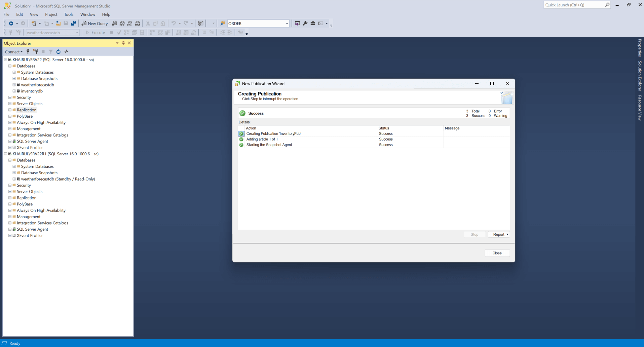The image size is (644, 347).
Task: Click the Open File toolbar icon
Action: click(x=58, y=24)
